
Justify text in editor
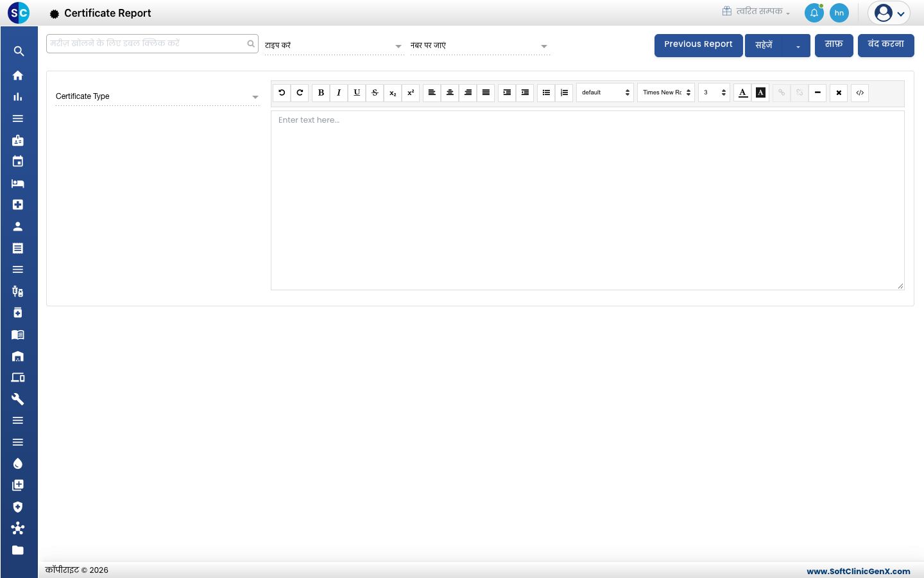pyautogui.click(x=486, y=92)
